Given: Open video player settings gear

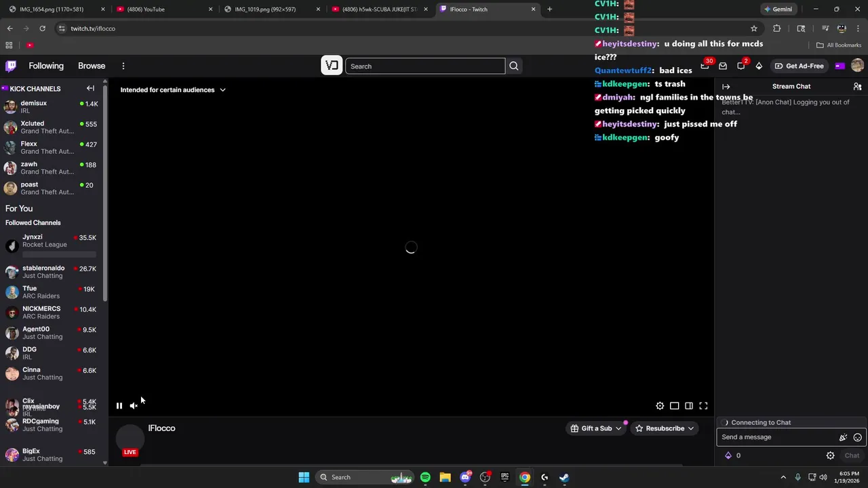Looking at the screenshot, I should pyautogui.click(x=660, y=406).
